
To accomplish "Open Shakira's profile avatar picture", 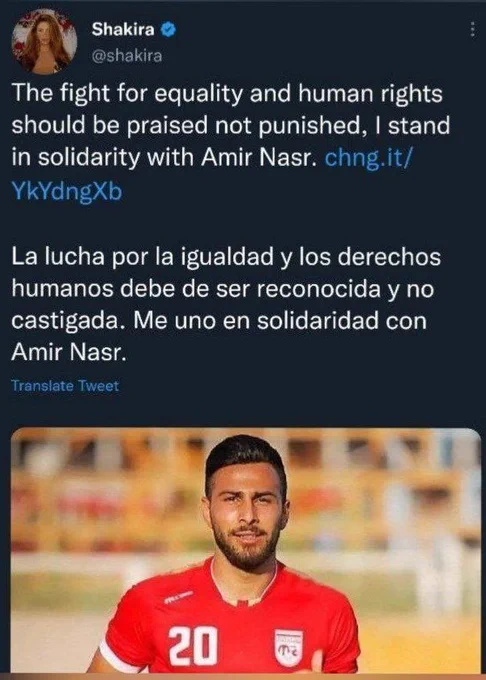I will click(44, 42).
